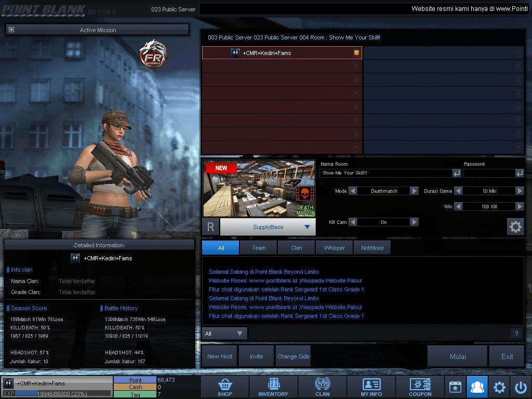Click the host crown icon on first slot

(356, 52)
